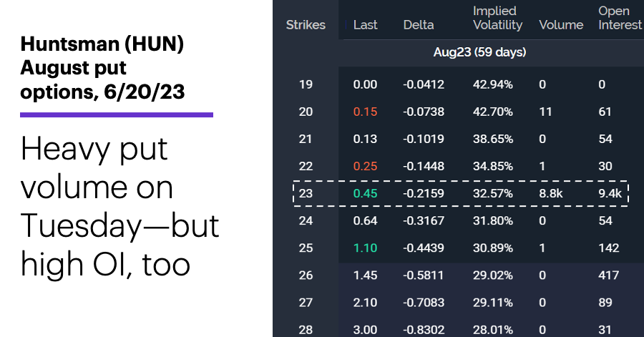This screenshot has width=644, height=337.
Task: Click the Huntsman (HUN) August put options title
Action: point(102,68)
